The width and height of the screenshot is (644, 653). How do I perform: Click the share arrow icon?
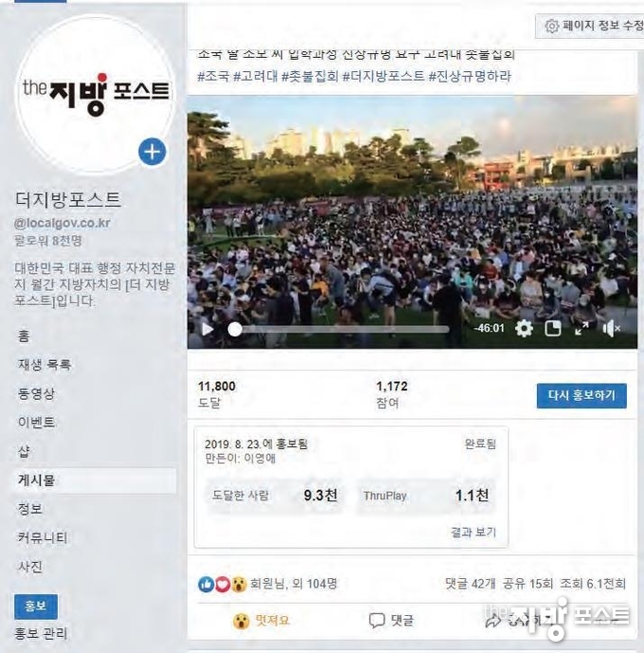coord(493,621)
